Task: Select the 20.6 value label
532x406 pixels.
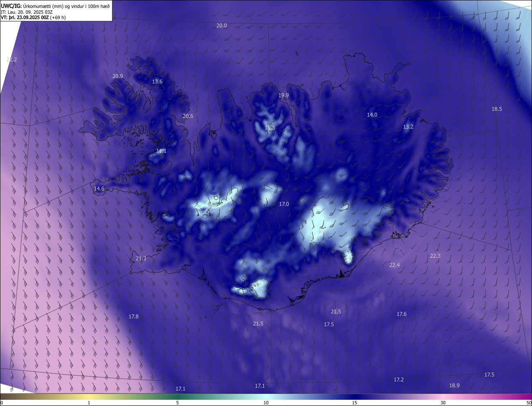Action: 188,116
